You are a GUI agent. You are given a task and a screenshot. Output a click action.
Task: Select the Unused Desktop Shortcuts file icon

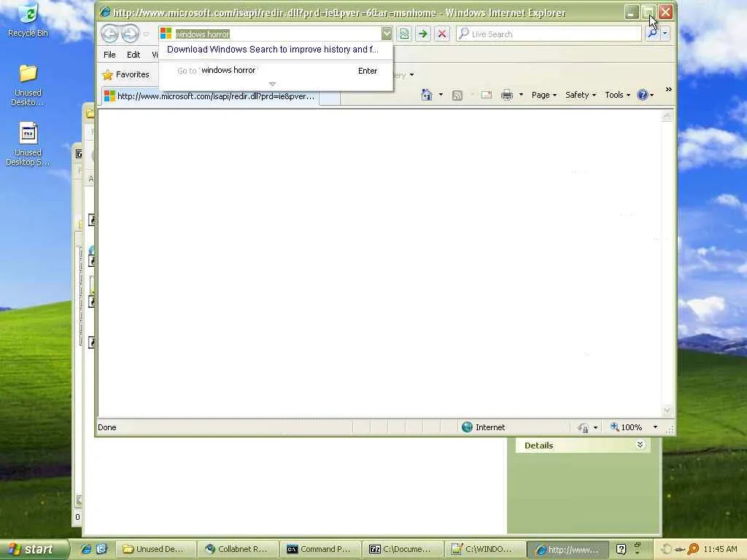tap(28, 144)
